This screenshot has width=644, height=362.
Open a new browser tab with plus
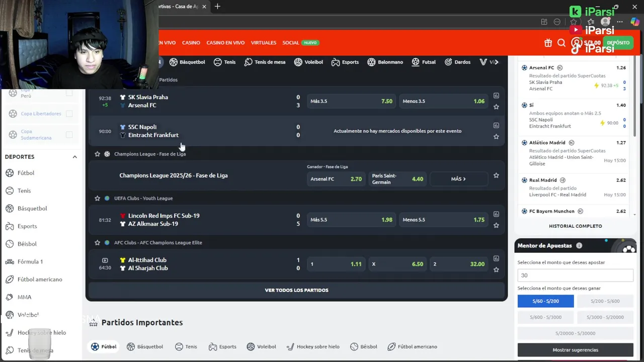(x=217, y=7)
